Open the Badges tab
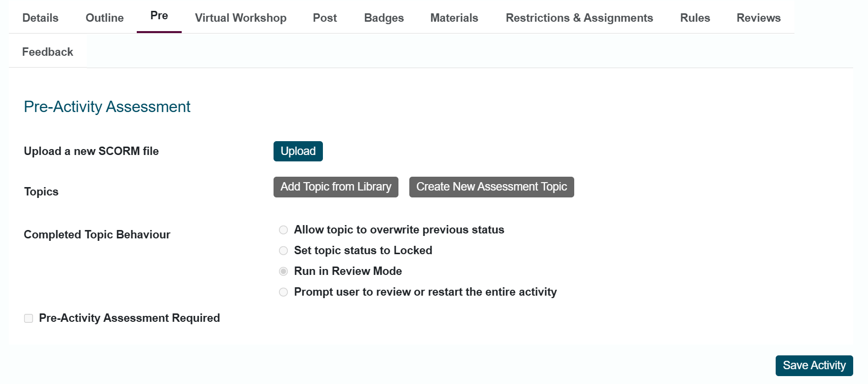 pyautogui.click(x=384, y=18)
